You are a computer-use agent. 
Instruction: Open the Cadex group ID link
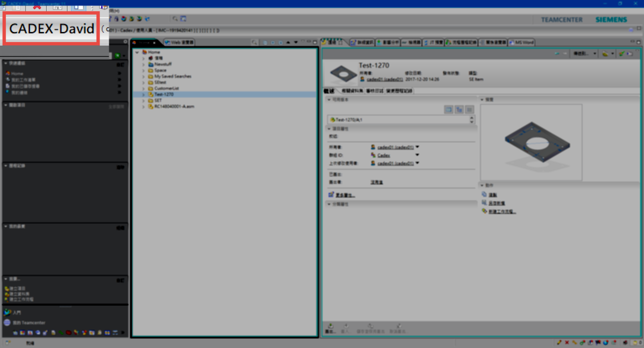(x=383, y=155)
